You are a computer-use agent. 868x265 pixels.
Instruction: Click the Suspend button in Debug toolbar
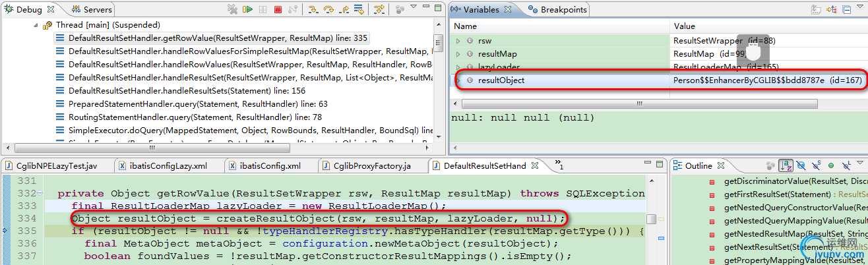point(263,9)
